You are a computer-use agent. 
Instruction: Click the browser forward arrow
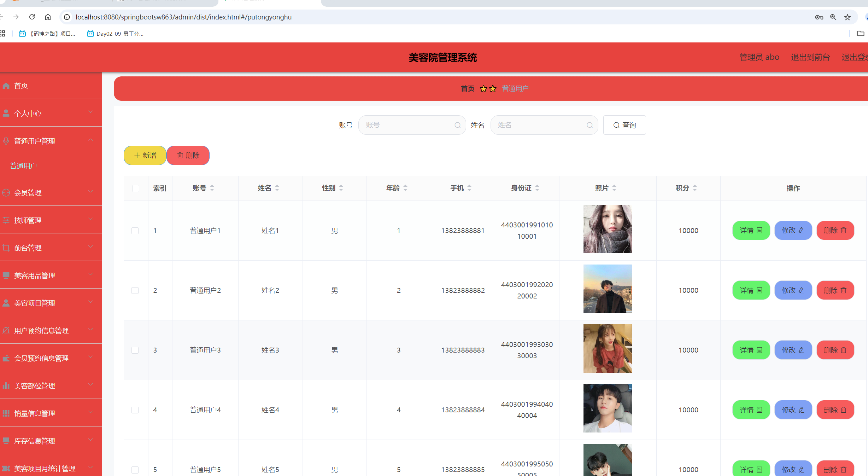[16, 17]
